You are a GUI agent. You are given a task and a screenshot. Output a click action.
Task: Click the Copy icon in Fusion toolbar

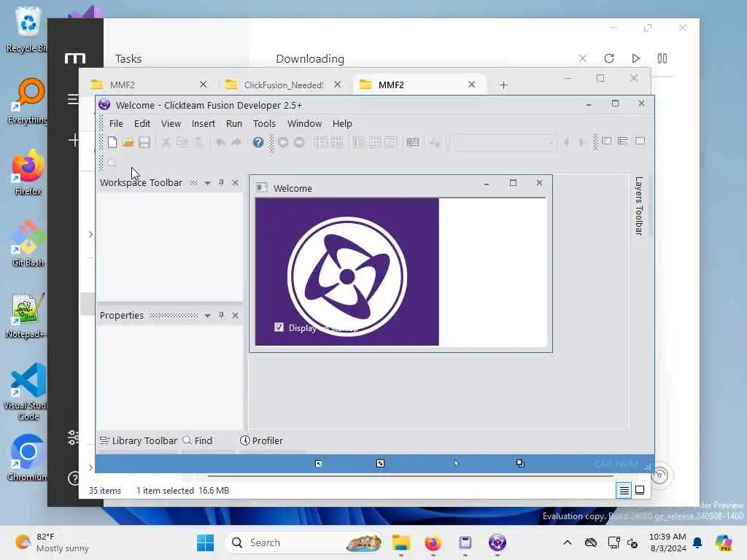pyautogui.click(x=182, y=142)
